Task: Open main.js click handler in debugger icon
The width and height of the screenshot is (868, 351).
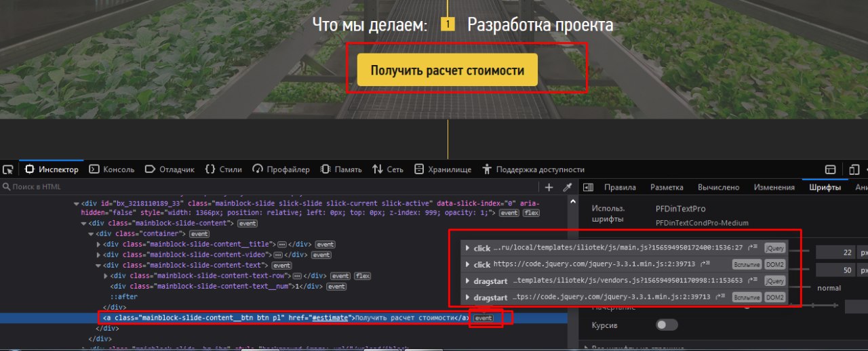Action: click(753, 248)
